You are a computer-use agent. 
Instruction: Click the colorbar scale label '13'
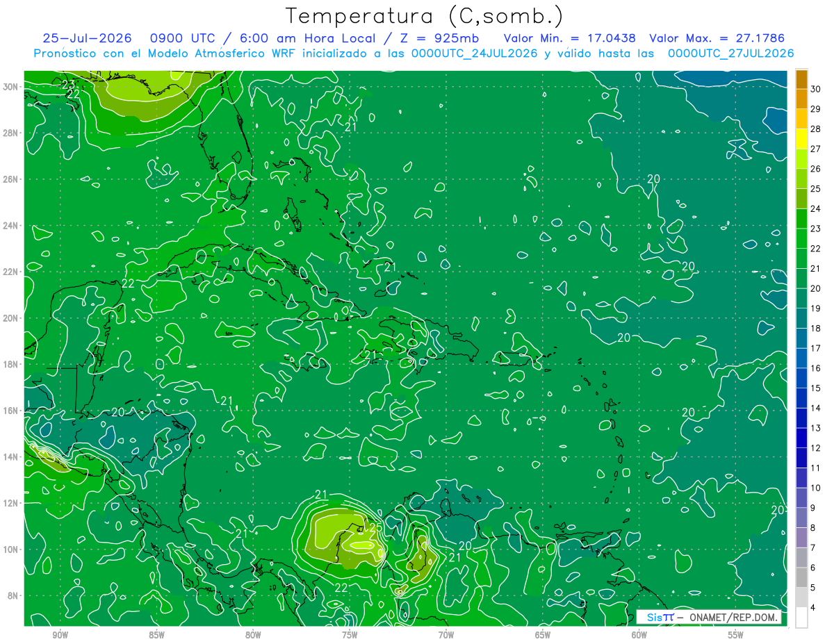tap(815, 428)
